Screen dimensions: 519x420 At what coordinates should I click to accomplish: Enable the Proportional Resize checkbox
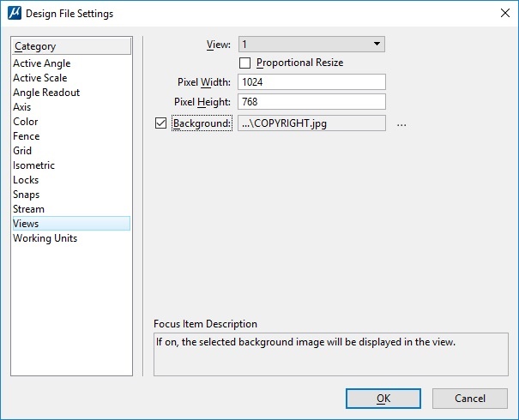[244, 63]
